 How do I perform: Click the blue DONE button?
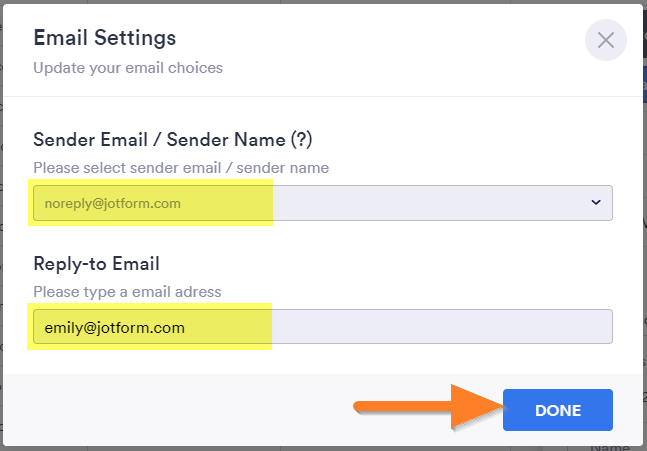[x=557, y=410]
